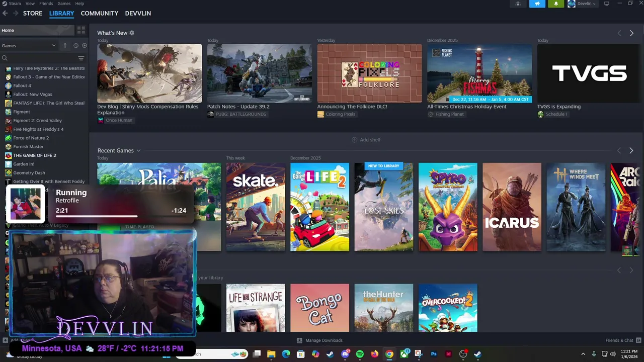Image resolution: width=644 pixels, height=362 pixels.
Task: Click the Fallout 4 game icon in the list
Action: pos(8,85)
